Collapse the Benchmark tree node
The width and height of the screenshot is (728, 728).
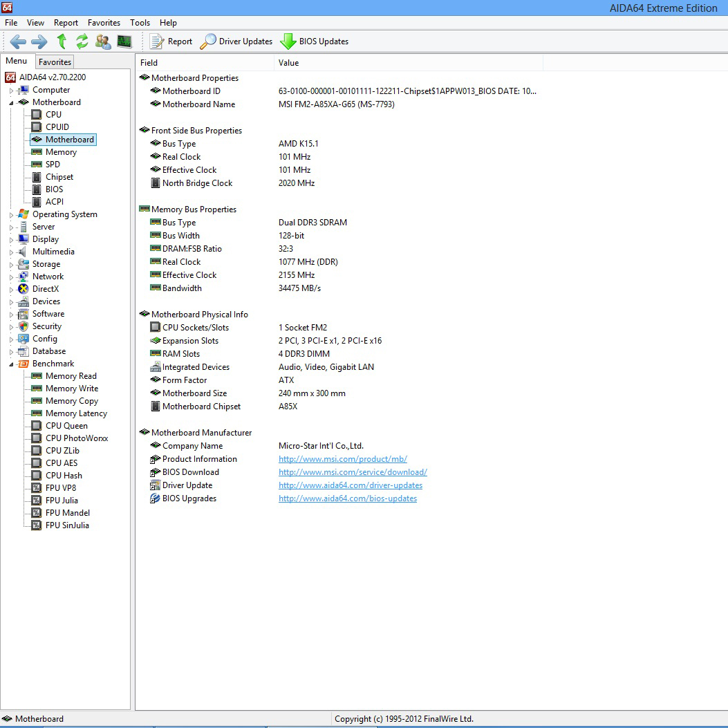(12, 364)
